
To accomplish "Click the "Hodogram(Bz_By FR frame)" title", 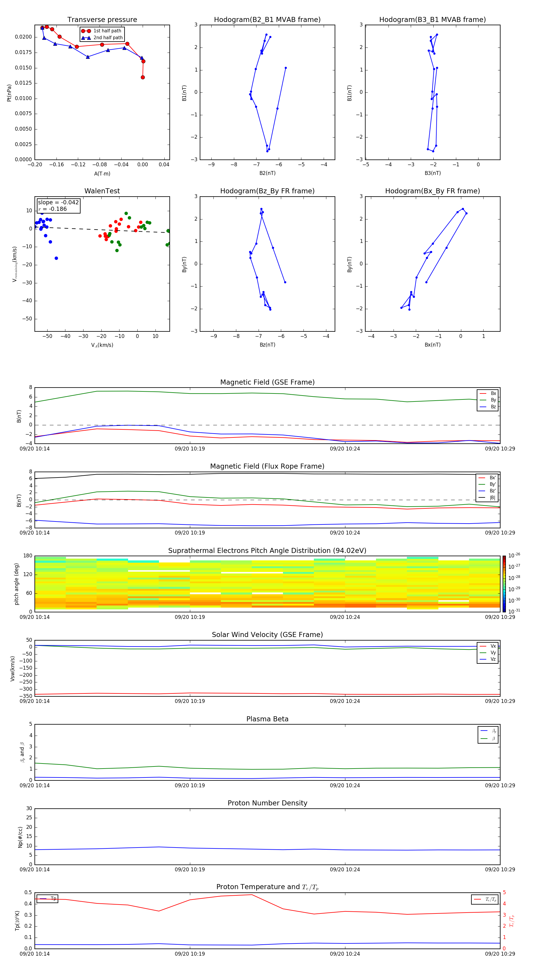I will (267, 191).
